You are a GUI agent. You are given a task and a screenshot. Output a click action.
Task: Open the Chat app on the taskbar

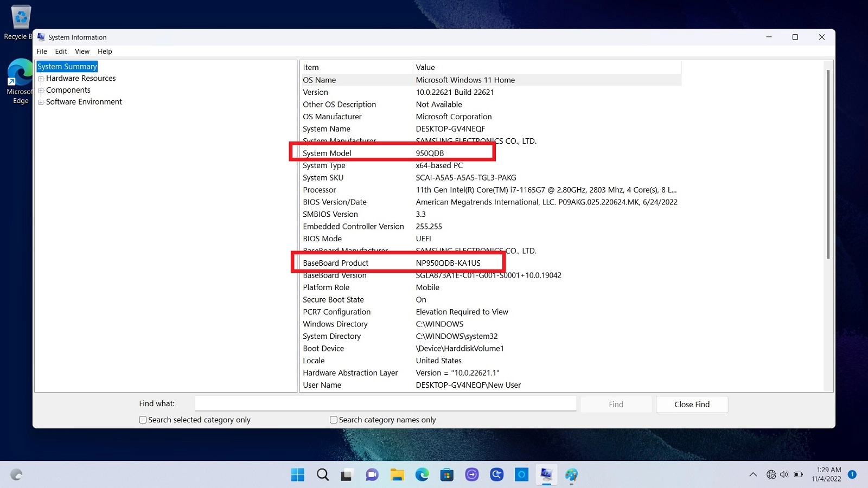tap(372, 475)
